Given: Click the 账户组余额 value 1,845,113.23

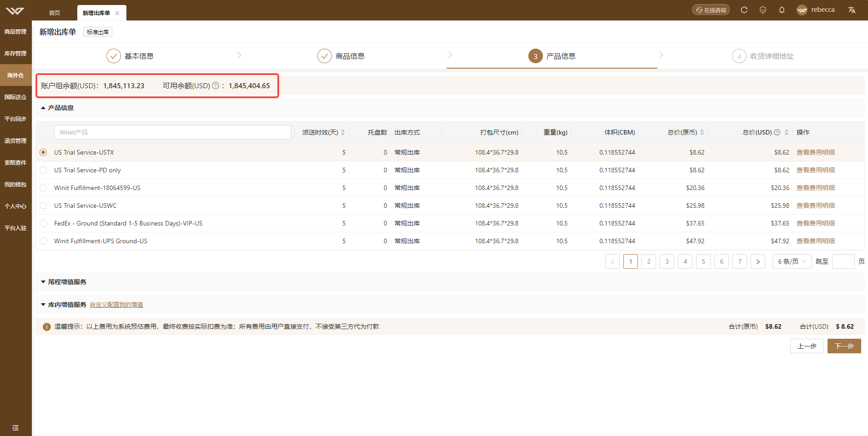Looking at the screenshot, I should (124, 85).
